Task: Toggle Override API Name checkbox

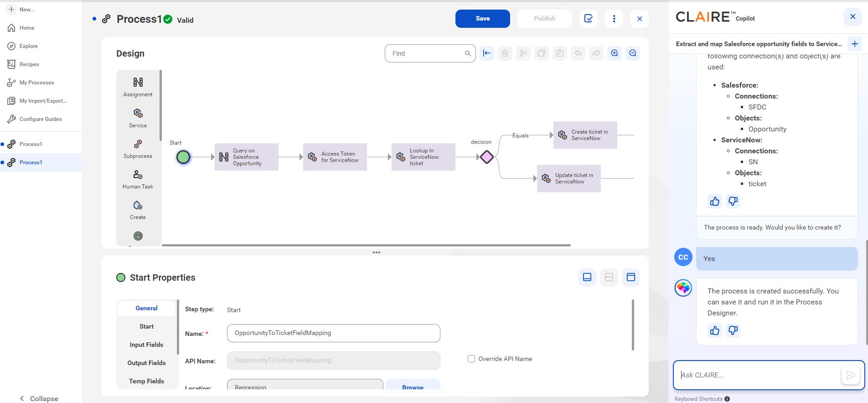Action: (x=471, y=359)
